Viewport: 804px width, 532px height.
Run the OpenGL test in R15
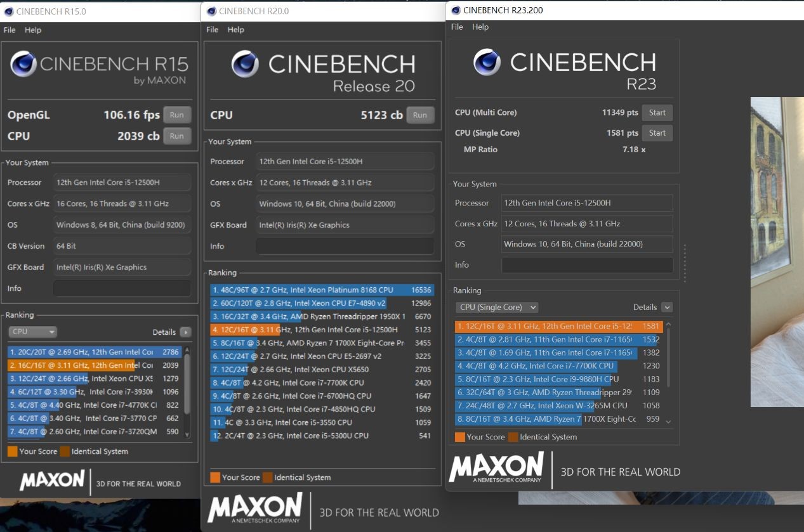coord(177,115)
